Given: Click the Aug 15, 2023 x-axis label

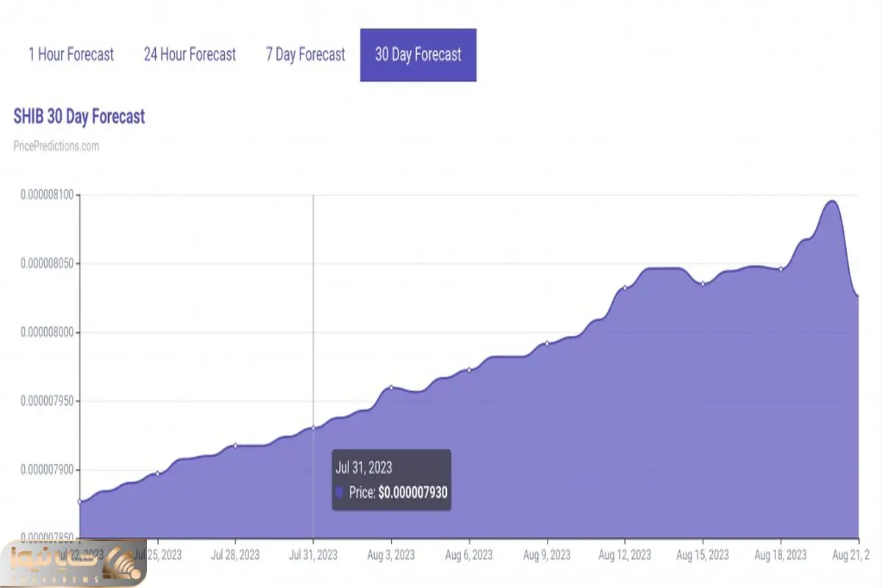Looking at the screenshot, I should [703, 554].
